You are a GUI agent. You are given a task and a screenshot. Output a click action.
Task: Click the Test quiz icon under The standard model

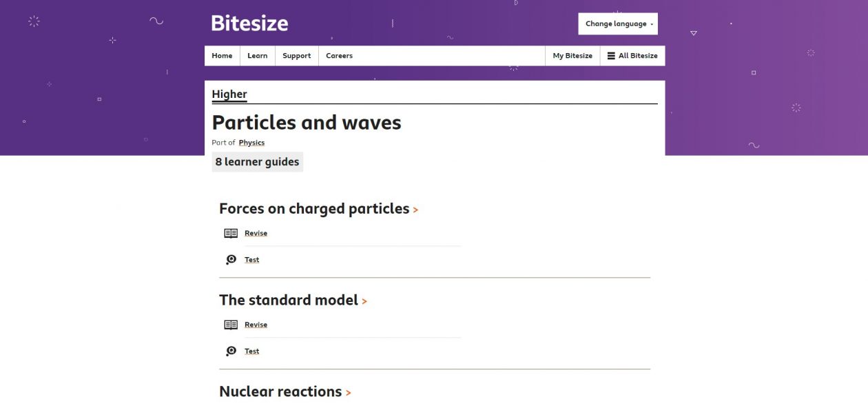click(x=231, y=351)
